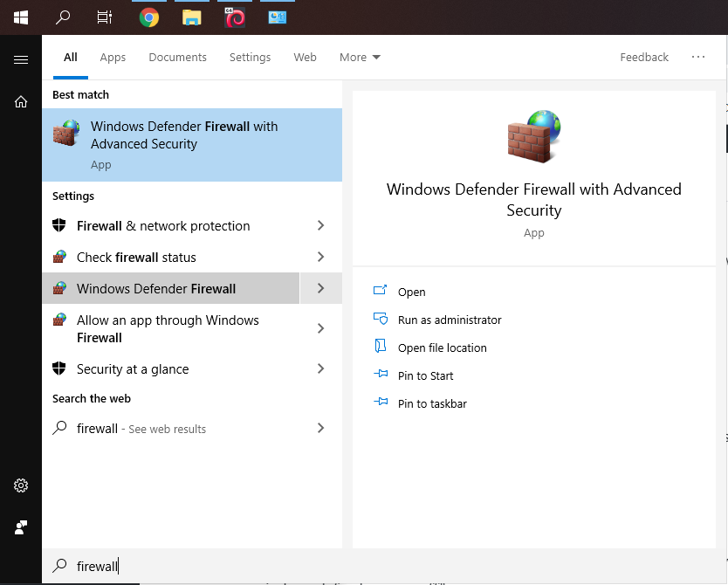This screenshot has height=585, width=728.
Task: Select Pin to Start
Action: coord(426,375)
